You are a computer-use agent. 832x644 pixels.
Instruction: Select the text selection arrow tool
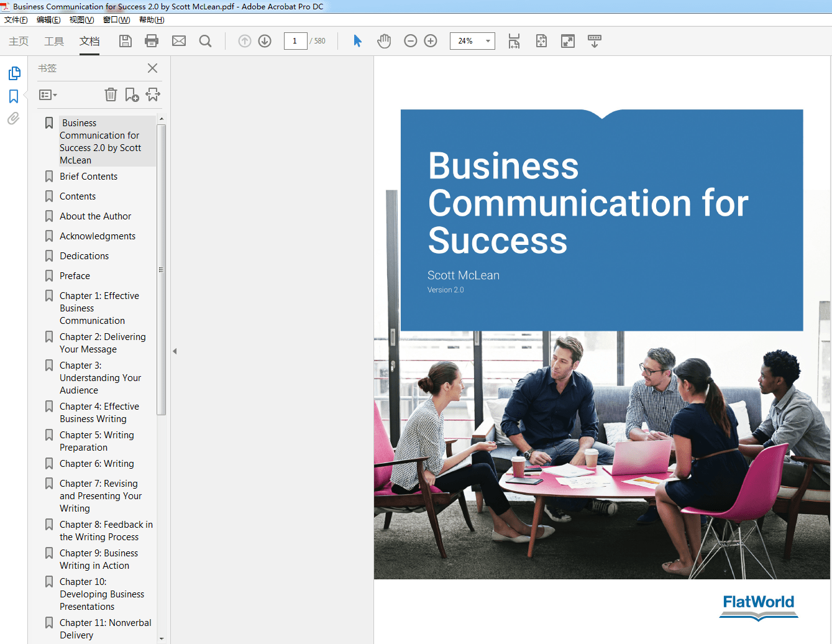click(x=357, y=41)
